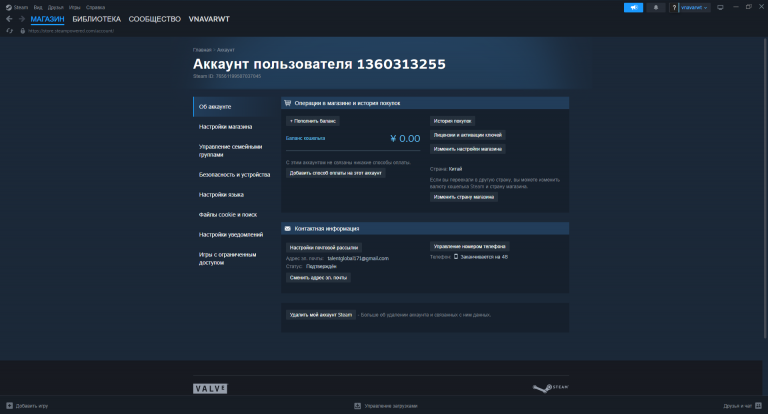The image size is (768, 414).
Task: Click the phone icon next to Телефон
Action: coord(456,257)
